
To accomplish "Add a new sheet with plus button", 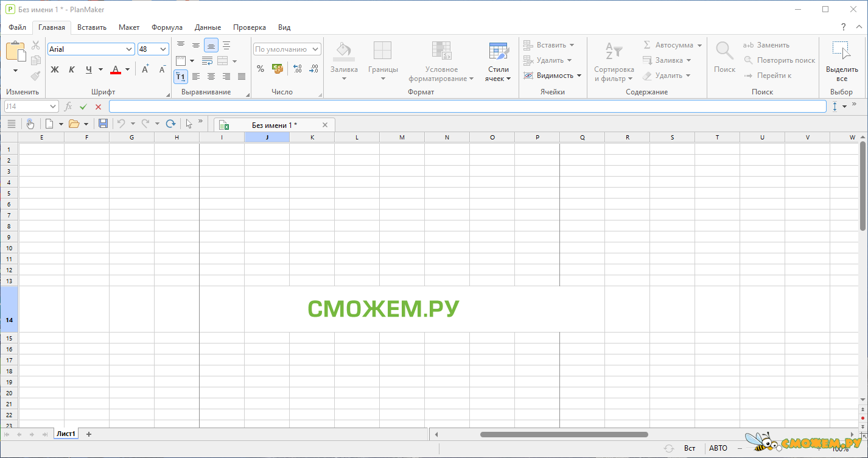I will (x=89, y=434).
